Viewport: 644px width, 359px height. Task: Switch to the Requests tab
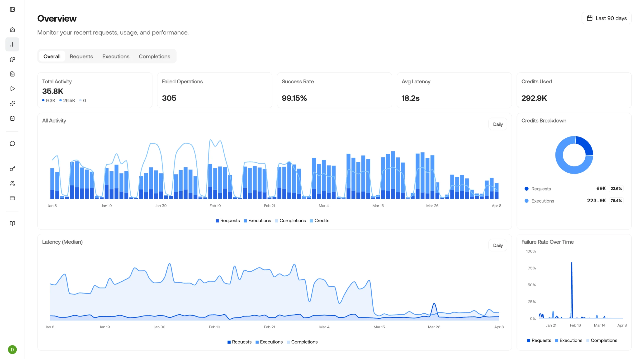point(81,57)
